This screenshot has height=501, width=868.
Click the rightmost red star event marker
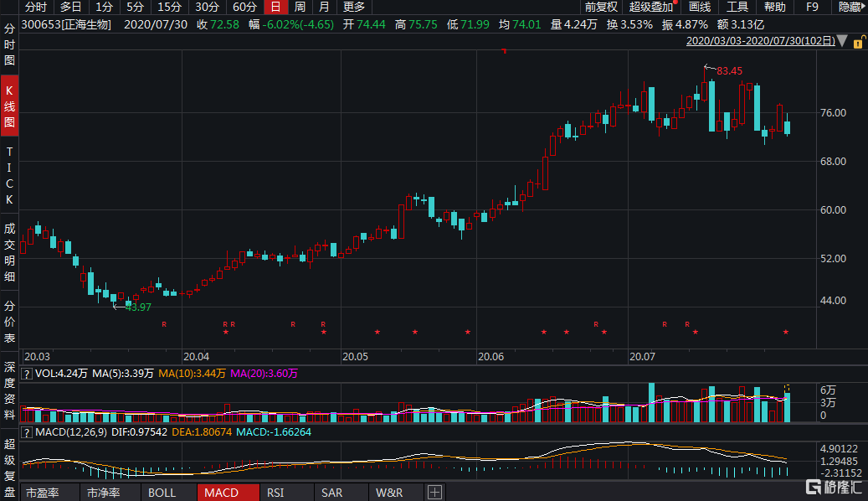[785, 332]
